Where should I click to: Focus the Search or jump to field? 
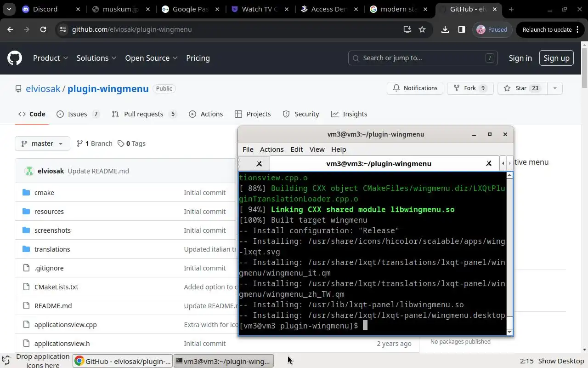click(x=423, y=58)
